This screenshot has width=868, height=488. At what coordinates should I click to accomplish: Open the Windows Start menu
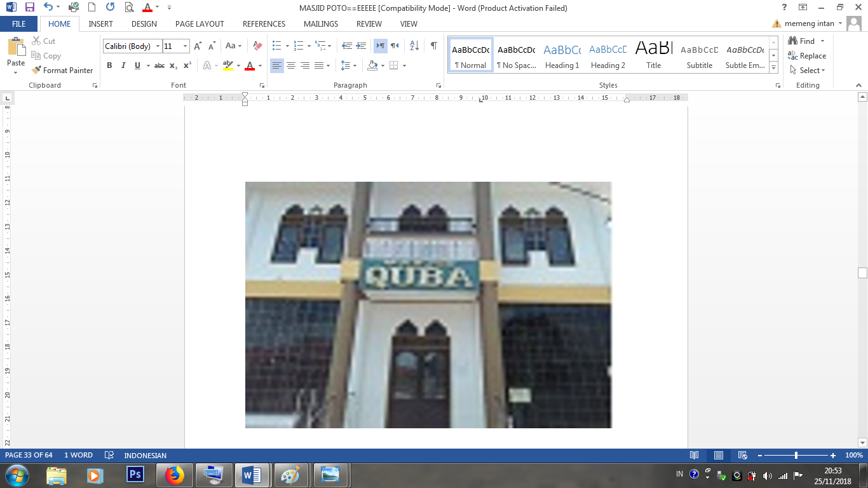pyautogui.click(x=17, y=475)
